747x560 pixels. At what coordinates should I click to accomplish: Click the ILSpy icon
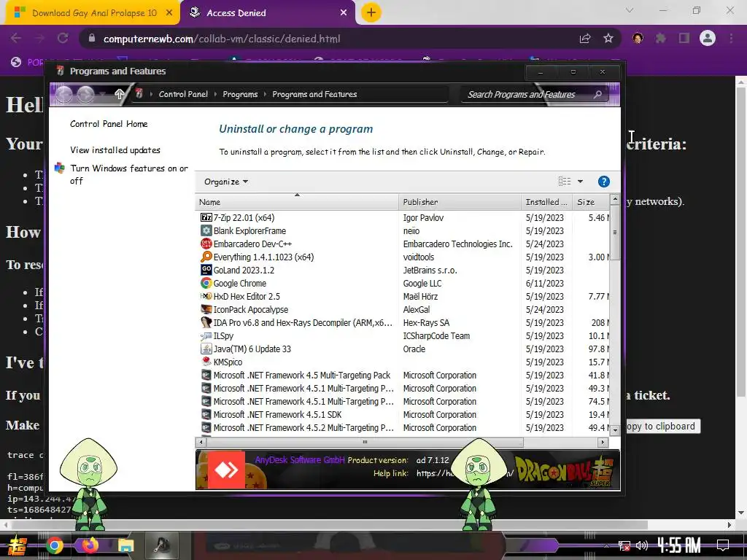tap(206, 335)
